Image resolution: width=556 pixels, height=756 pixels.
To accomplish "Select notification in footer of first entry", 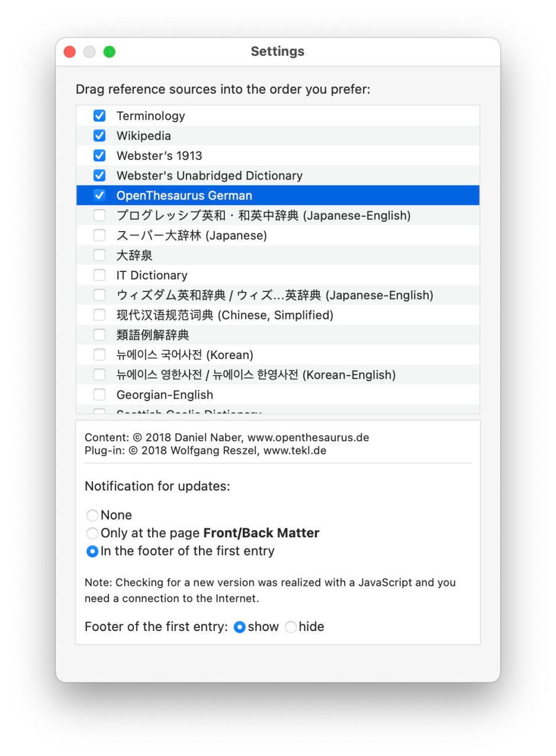I will 92,551.
